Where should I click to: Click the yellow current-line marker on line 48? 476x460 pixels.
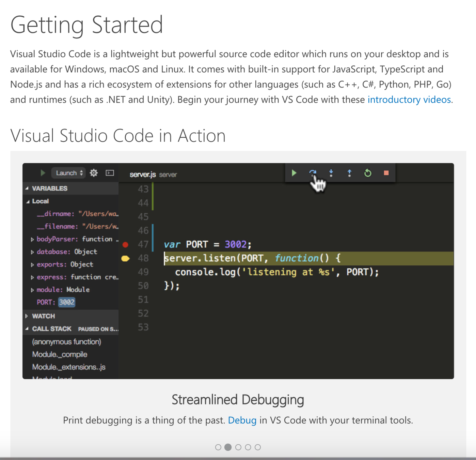click(x=125, y=259)
